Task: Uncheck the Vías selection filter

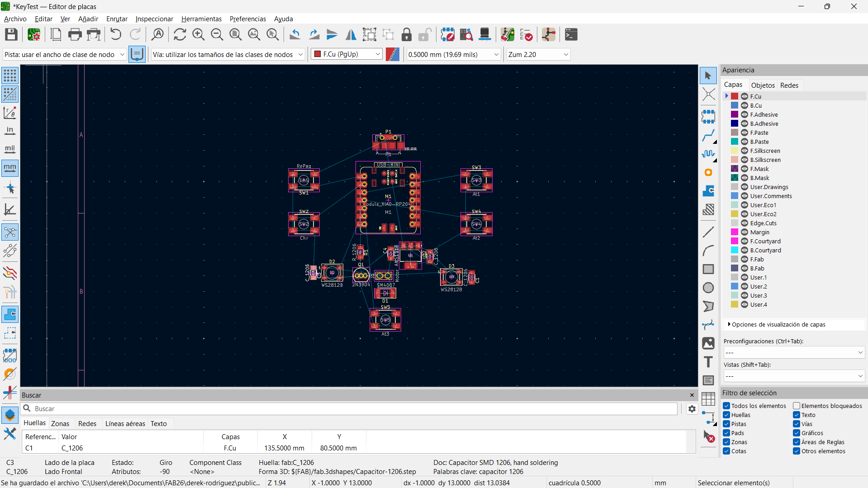Action: click(797, 424)
